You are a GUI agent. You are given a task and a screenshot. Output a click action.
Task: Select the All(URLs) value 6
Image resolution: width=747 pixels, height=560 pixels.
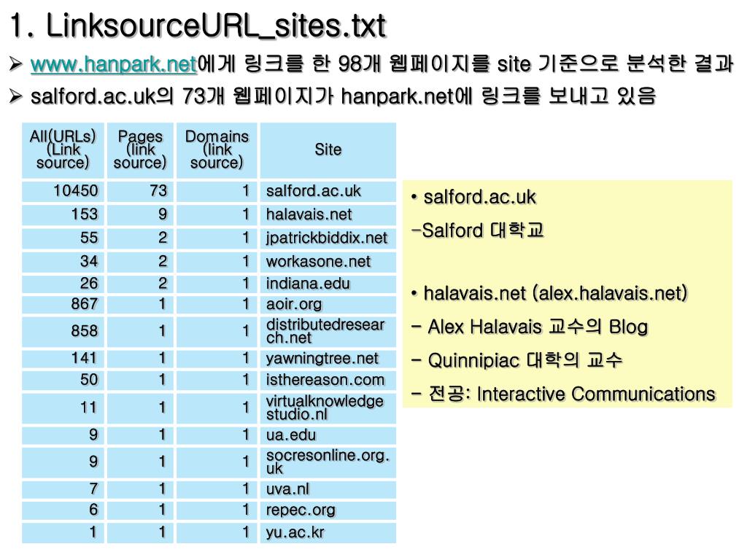[x=93, y=510]
